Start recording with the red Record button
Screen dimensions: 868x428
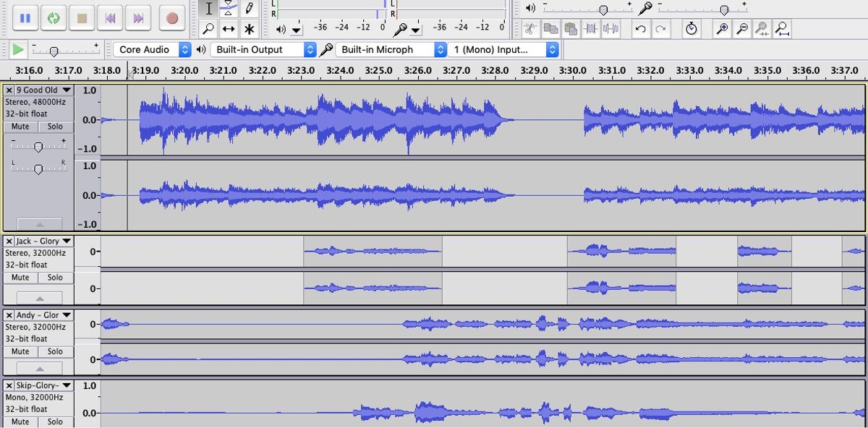point(171,18)
